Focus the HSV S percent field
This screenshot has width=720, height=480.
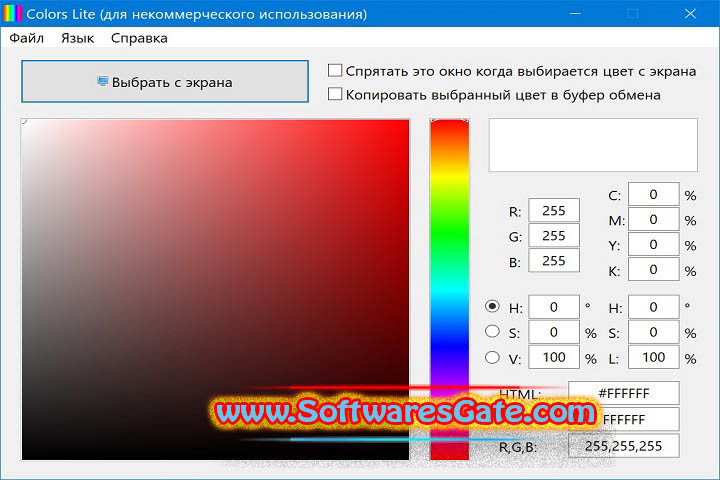[554, 332]
